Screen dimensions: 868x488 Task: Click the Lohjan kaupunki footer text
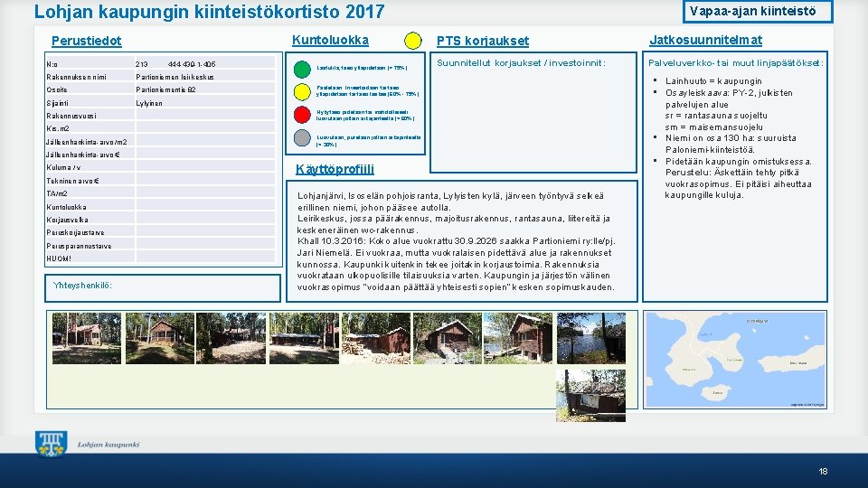point(108,445)
